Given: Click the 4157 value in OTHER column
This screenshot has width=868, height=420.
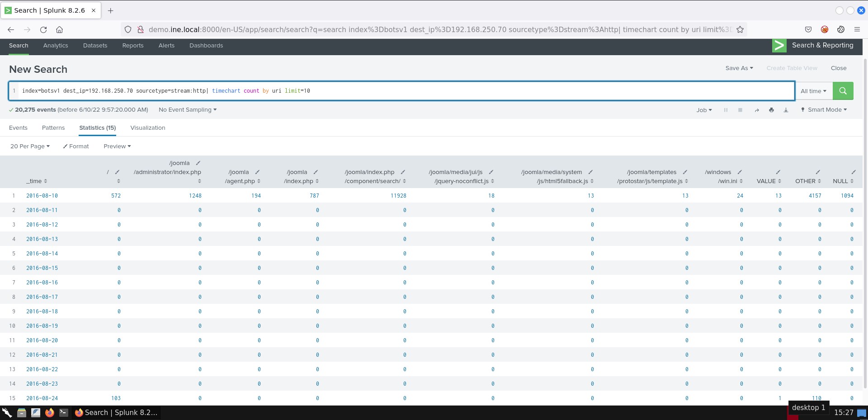Looking at the screenshot, I should (815, 196).
